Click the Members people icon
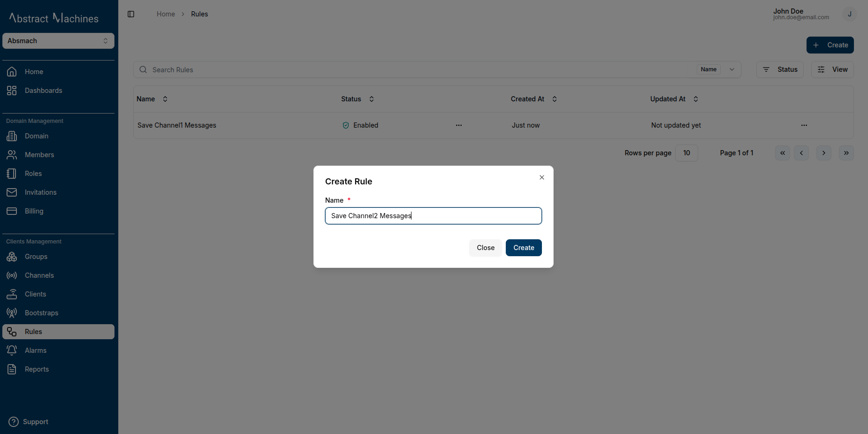This screenshot has width=868, height=434. click(12, 155)
